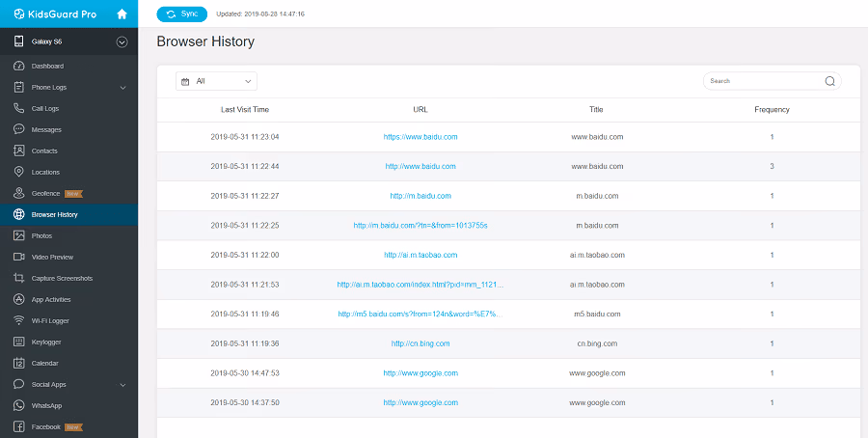Click the phone device icon beside Galaxy S6
This screenshot has height=438, width=868.
[x=19, y=41]
